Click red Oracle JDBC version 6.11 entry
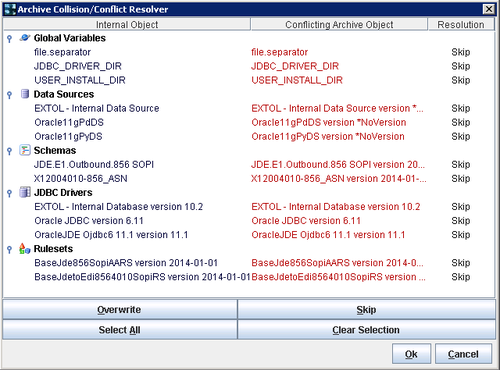Screen dimensions: 500x370 (306, 221)
